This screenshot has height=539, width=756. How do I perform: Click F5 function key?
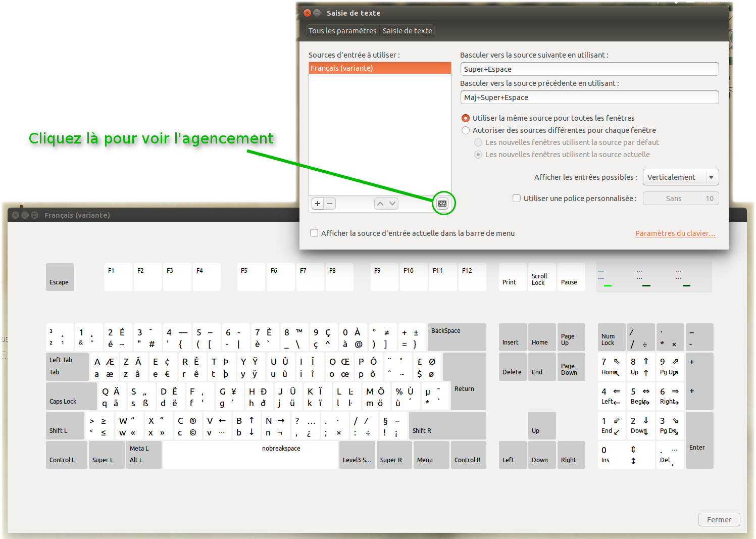(x=251, y=277)
